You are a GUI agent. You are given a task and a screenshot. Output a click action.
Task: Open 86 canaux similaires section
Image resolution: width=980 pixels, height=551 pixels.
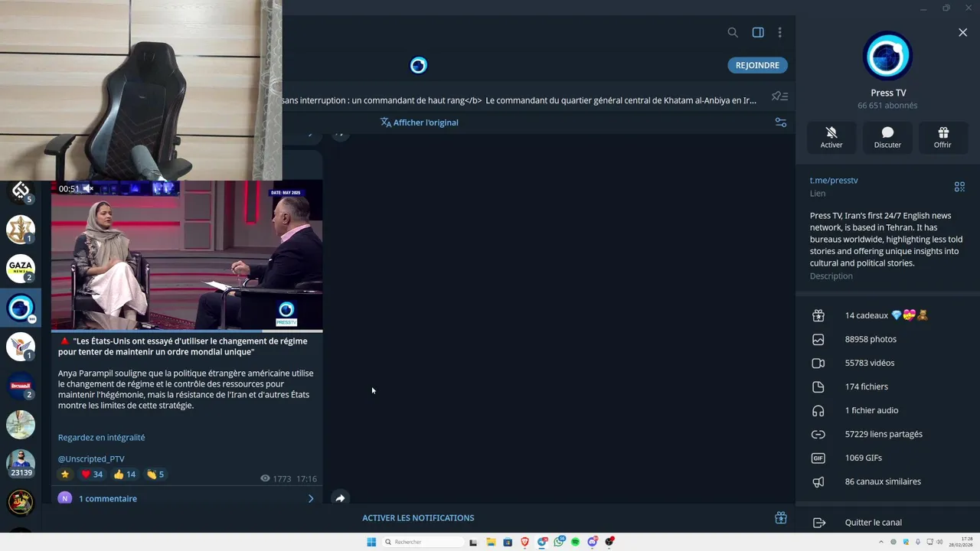[887, 481]
